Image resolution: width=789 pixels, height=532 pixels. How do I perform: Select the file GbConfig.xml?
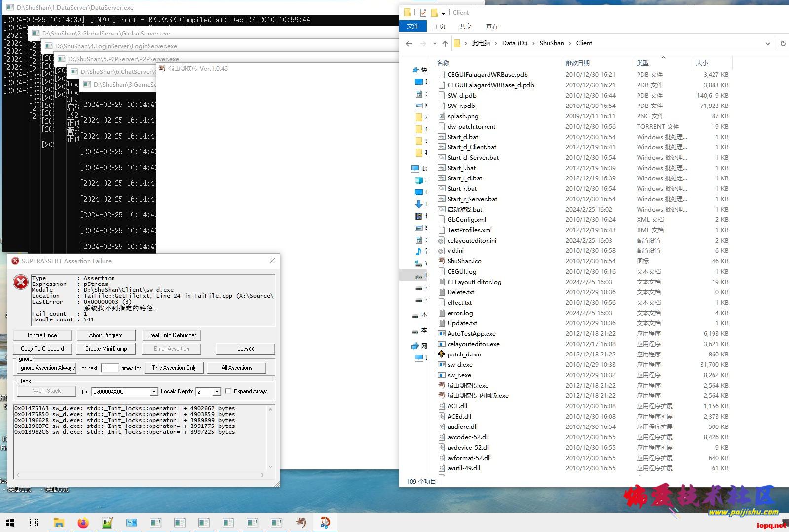point(466,219)
